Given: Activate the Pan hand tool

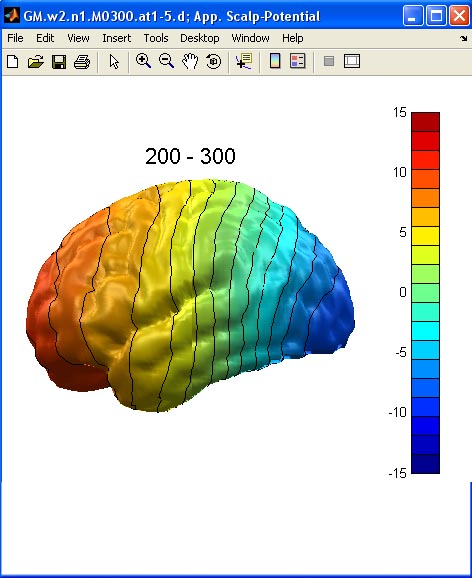Looking at the screenshot, I should tap(190, 61).
